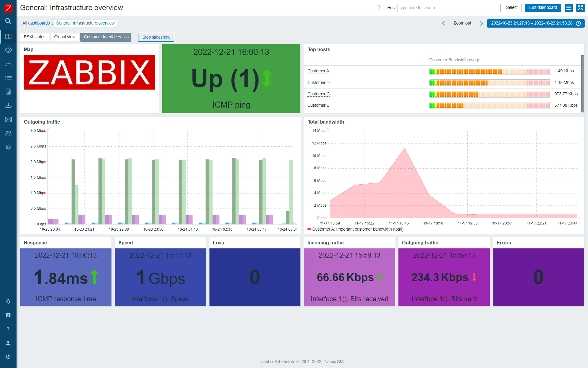Click the Services network icon in sidebar

(x=8, y=64)
